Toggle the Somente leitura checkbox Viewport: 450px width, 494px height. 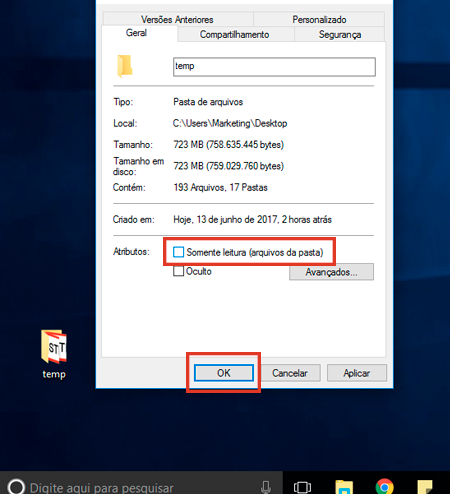tap(178, 252)
